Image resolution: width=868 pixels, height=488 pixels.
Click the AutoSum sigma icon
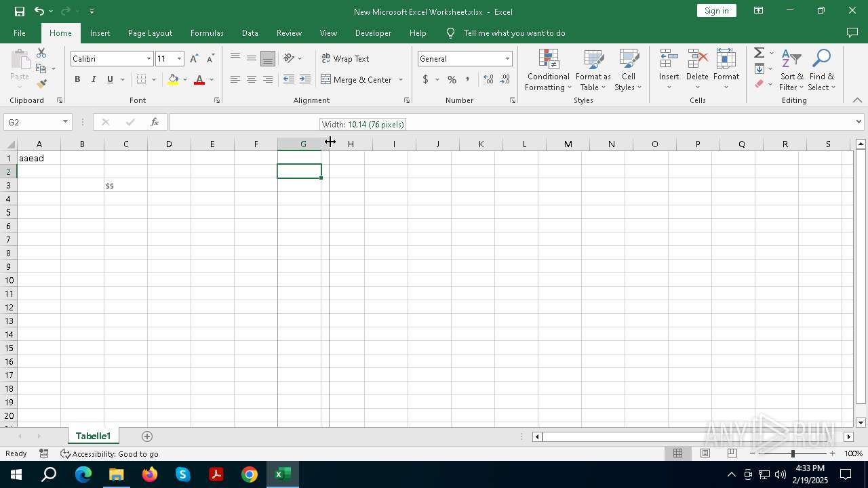[x=759, y=53]
